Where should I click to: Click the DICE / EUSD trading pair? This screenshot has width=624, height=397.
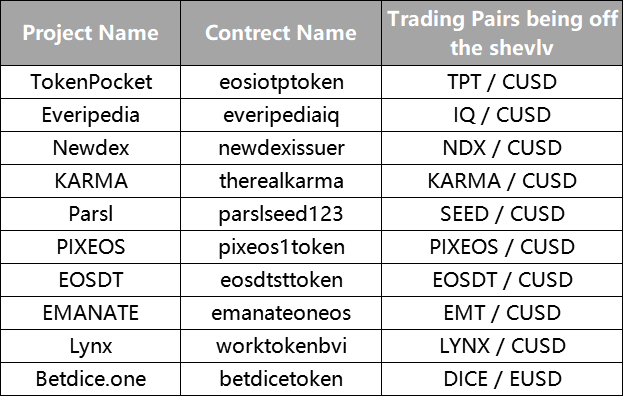pos(502,379)
